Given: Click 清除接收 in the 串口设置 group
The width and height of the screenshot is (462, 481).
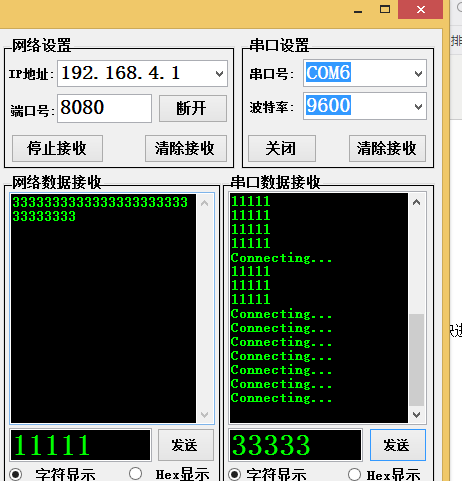Looking at the screenshot, I should click(387, 148).
